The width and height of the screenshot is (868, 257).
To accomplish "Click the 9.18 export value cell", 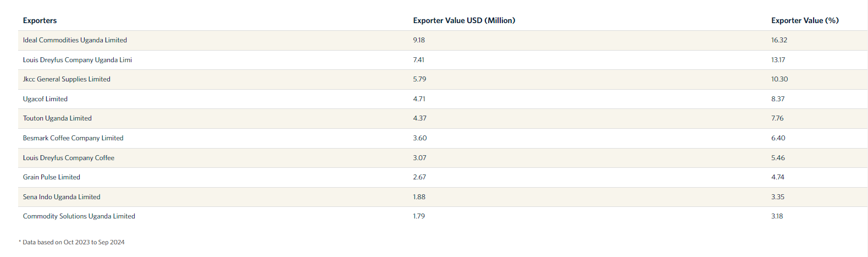I will [x=419, y=40].
